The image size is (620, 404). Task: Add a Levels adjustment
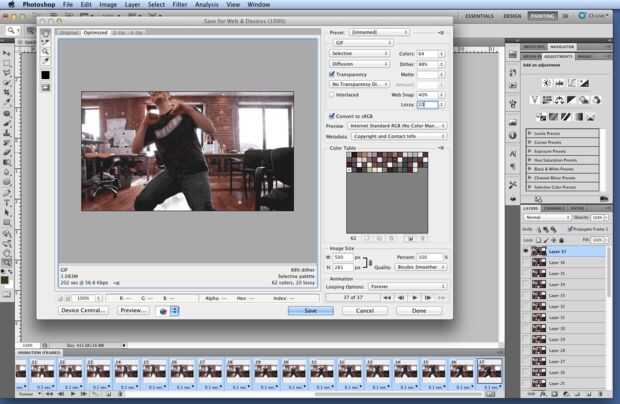click(x=560, y=83)
